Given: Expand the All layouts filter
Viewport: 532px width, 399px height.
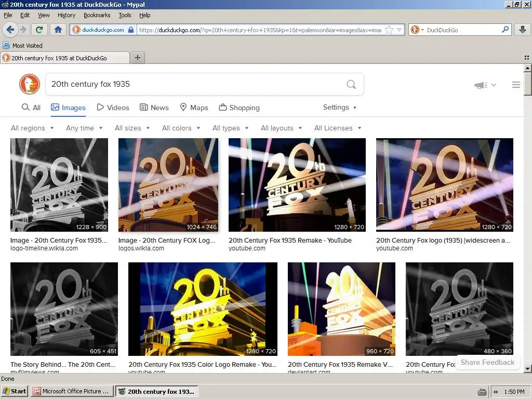Looking at the screenshot, I should (x=281, y=128).
